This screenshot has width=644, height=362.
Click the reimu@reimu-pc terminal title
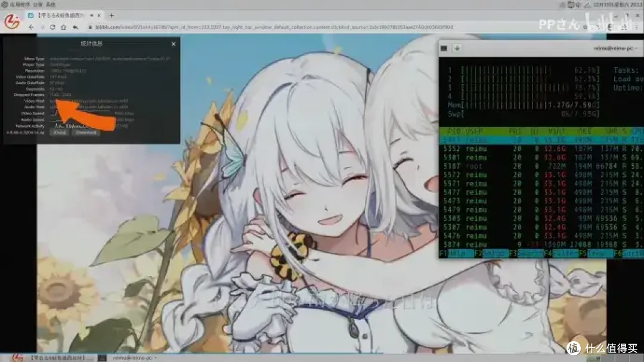[615, 48]
